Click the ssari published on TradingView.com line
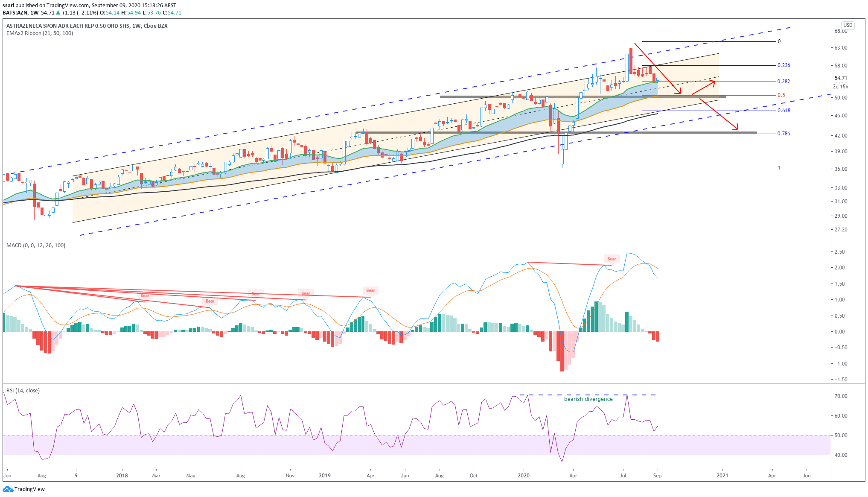This screenshot has height=497, width=868. pyautogui.click(x=89, y=6)
